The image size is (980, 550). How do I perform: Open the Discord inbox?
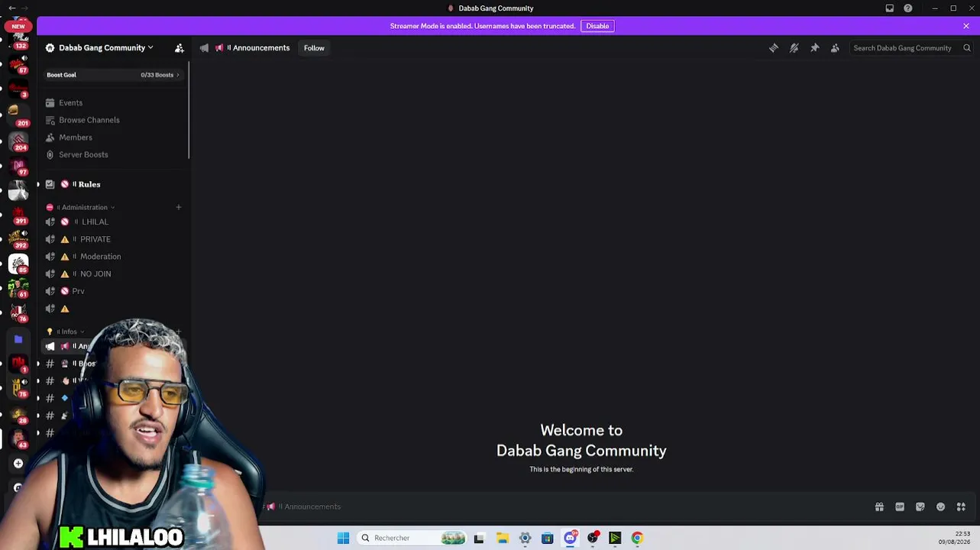[890, 8]
